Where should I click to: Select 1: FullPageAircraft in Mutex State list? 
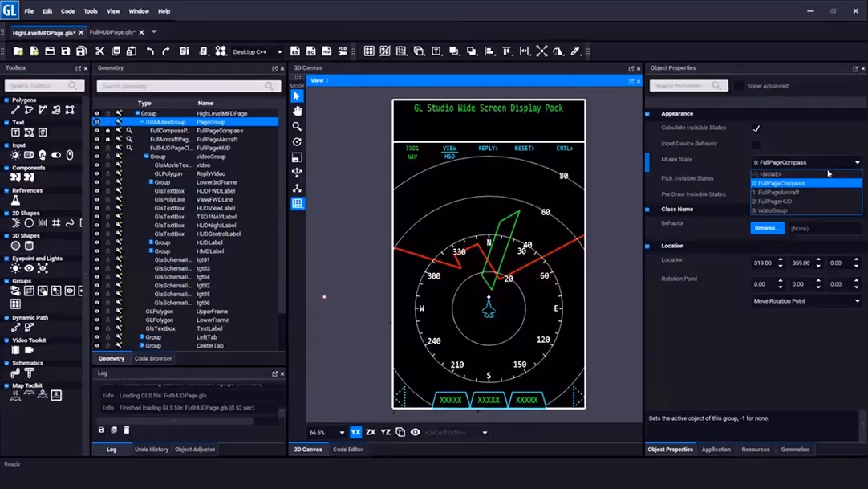click(806, 192)
